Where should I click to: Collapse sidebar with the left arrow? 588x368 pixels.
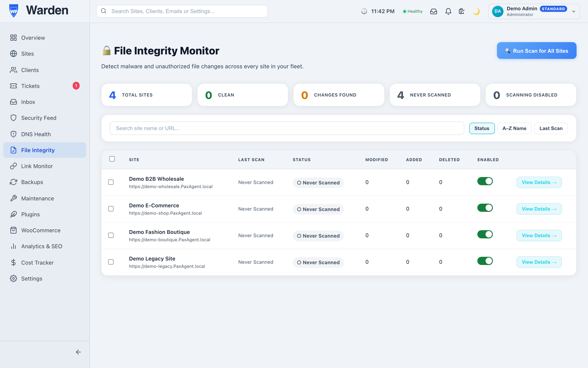pyautogui.click(x=78, y=352)
